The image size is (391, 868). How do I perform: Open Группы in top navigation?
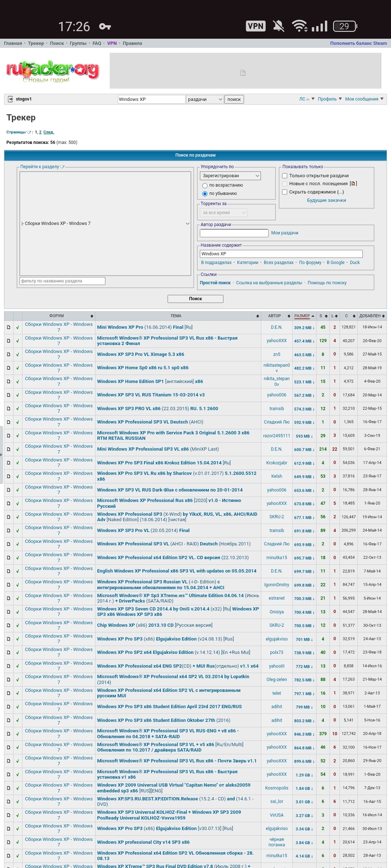click(78, 43)
